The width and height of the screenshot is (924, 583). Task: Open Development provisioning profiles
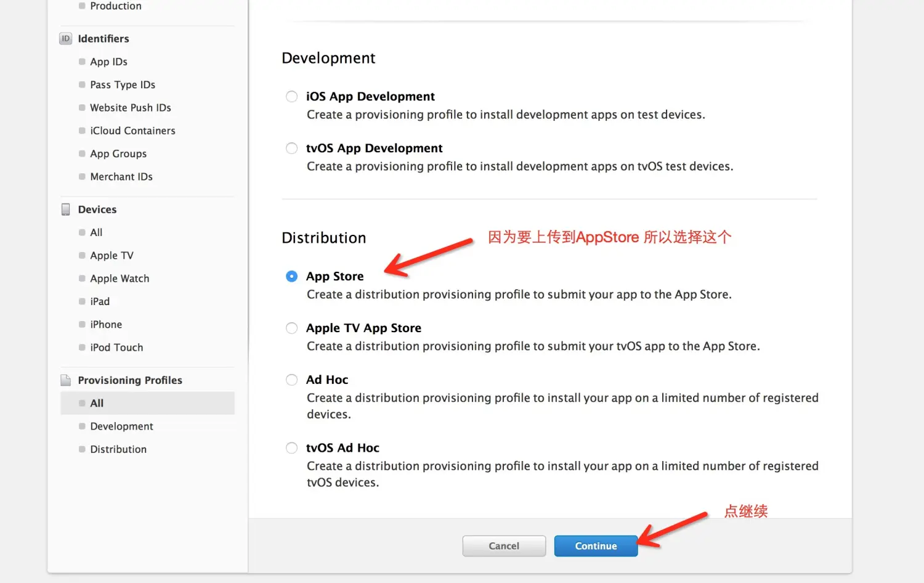coord(121,426)
